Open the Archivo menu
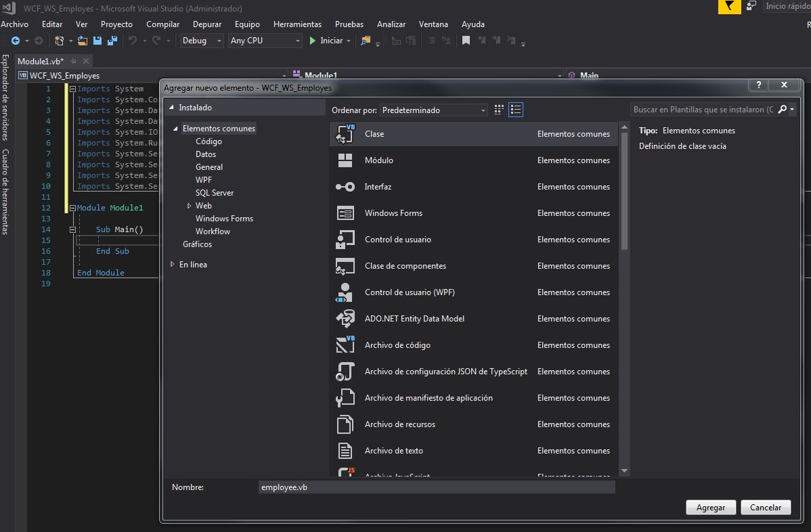The width and height of the screenshot is (811, 532). point(14,24)
